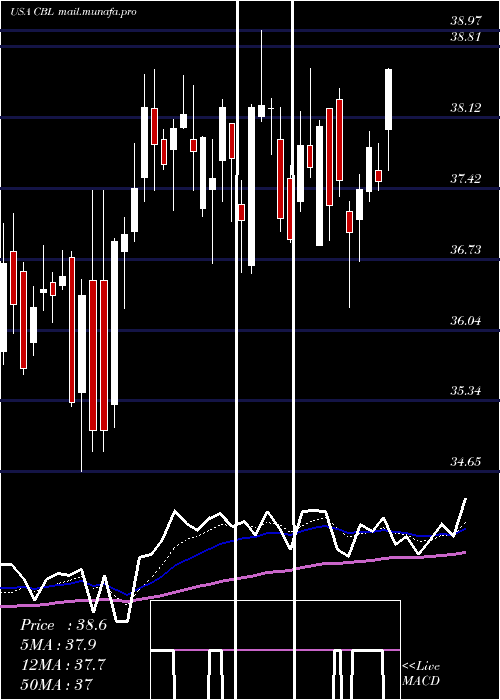The image size is (500, 700).
Task: Click the blue 12MA line
Action: tap(232, 541)
